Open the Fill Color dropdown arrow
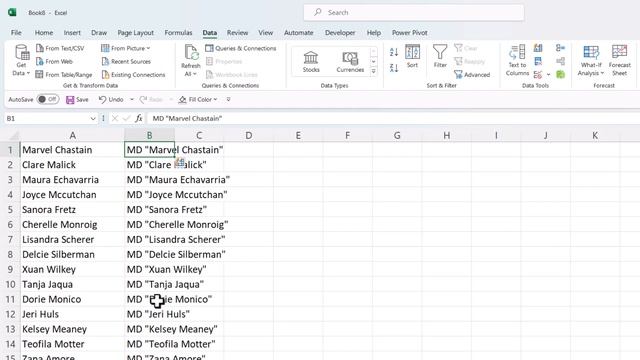Viewport: 640px width, 360px height. (216, 99)
